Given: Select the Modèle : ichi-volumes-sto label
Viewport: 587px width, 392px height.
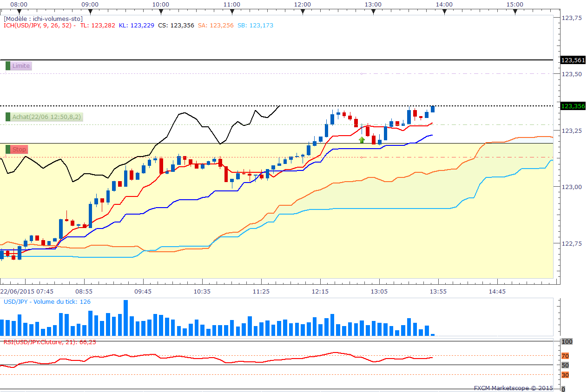Looking at the screenshot, I should tap(43, 19).
